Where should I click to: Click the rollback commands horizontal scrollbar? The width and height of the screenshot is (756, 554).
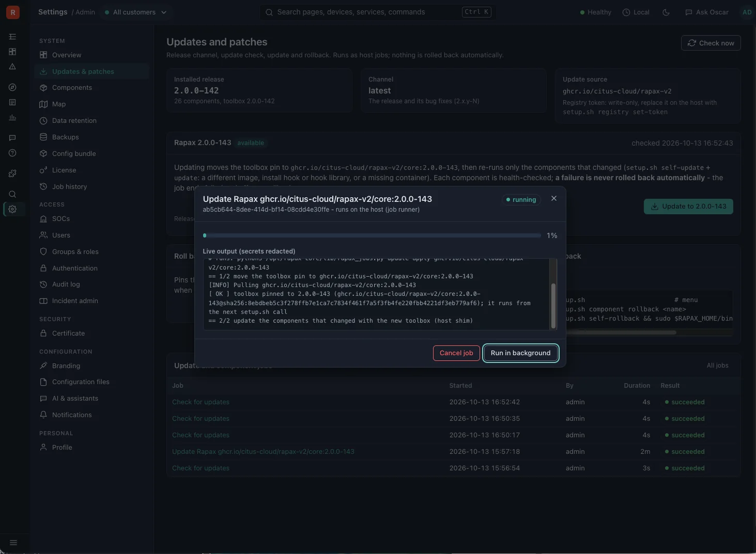[x=621, y=333]
